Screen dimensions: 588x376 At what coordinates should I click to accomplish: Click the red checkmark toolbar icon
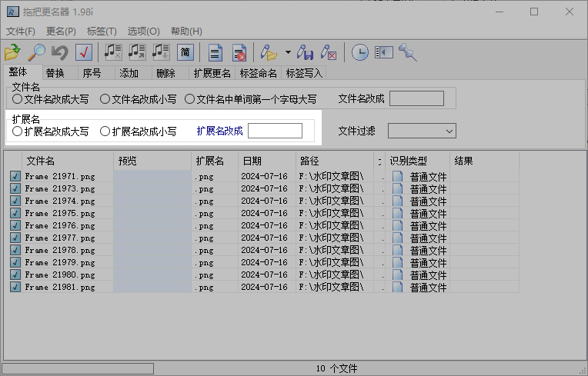point(84,52)
